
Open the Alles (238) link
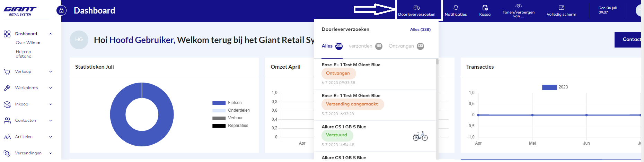420,29
